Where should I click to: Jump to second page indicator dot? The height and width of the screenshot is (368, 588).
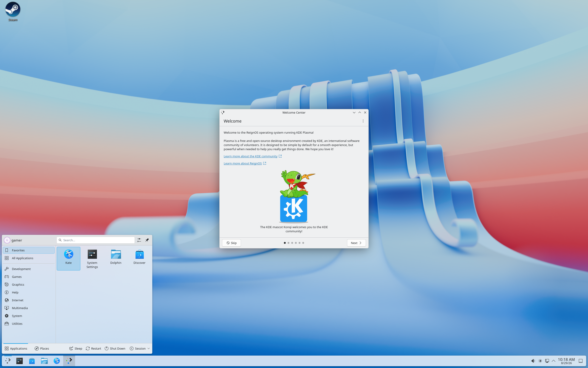pyautogui.click(x=288, y=243)
